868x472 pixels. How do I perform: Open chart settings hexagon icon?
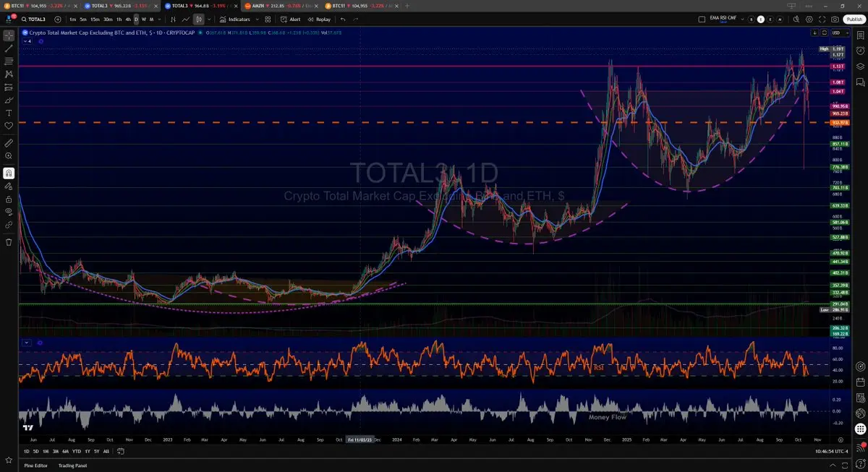[809, 20]
